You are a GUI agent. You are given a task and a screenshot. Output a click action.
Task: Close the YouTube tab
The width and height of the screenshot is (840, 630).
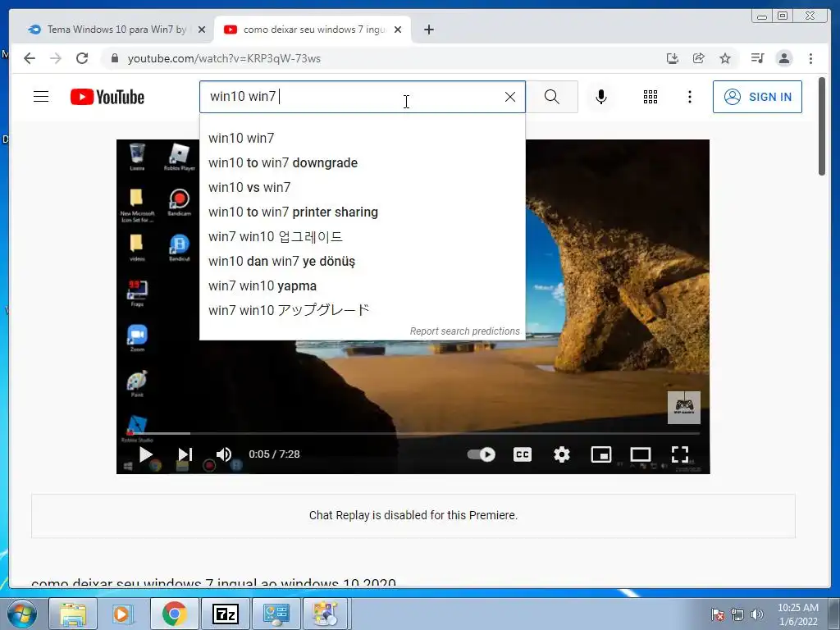tap(398, 30)
